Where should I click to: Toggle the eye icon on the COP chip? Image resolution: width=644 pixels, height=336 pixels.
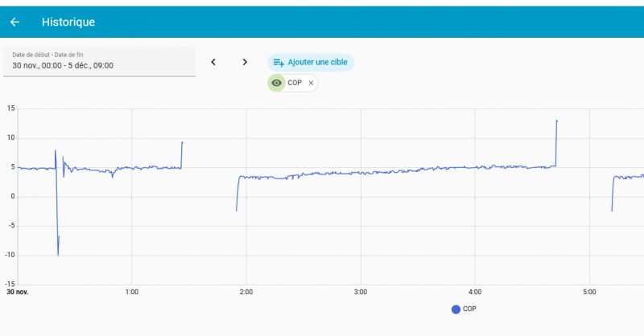pos(277,83)
